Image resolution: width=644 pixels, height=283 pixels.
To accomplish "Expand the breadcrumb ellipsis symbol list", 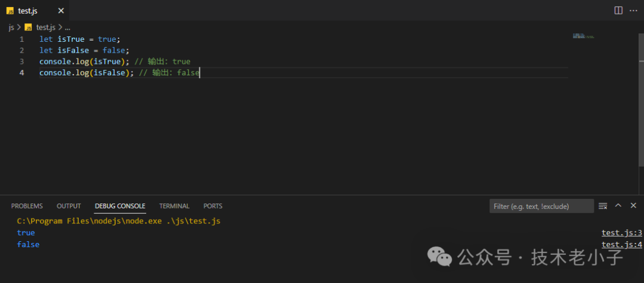I will pyautogui.click(x=67, y=27).
